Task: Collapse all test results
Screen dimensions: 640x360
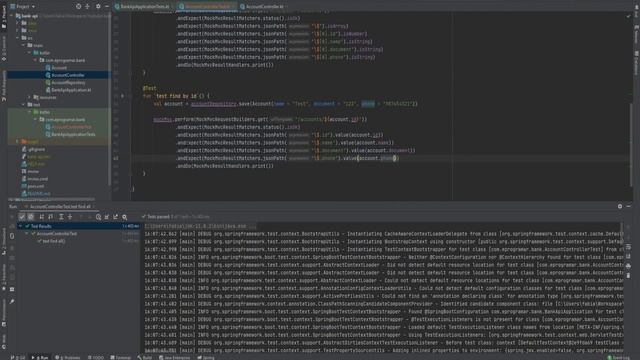Action: 70,217
